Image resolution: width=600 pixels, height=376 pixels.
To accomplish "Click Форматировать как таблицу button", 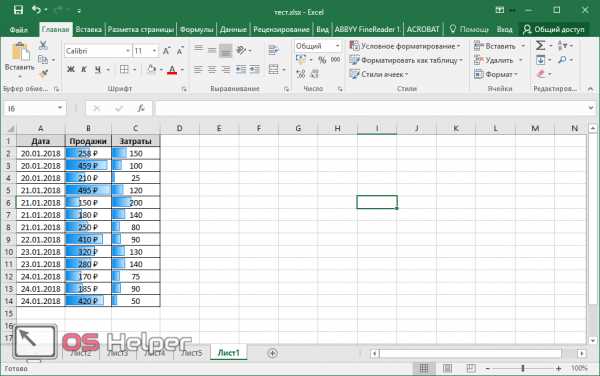I will (406, 60).
